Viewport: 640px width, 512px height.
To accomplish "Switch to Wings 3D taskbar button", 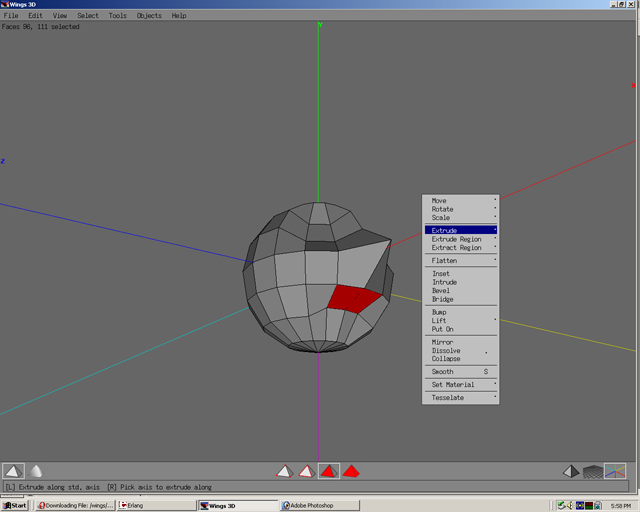I will [238, 505].
